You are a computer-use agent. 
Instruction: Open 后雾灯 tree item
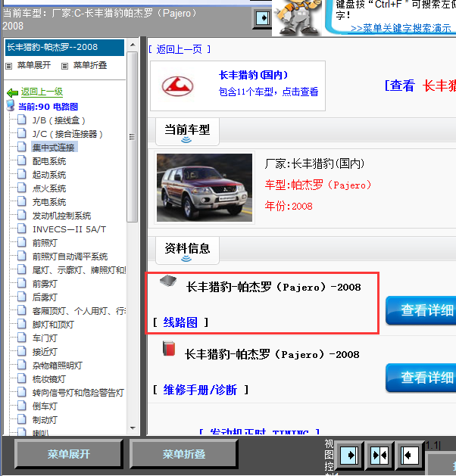point(45,297)
